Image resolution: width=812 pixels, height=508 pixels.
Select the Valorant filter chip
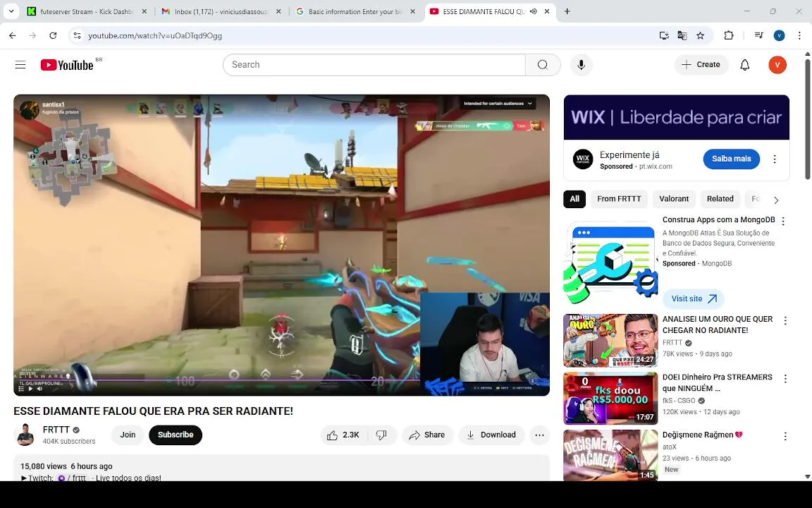pyautogui.click(x=674, y=199)
